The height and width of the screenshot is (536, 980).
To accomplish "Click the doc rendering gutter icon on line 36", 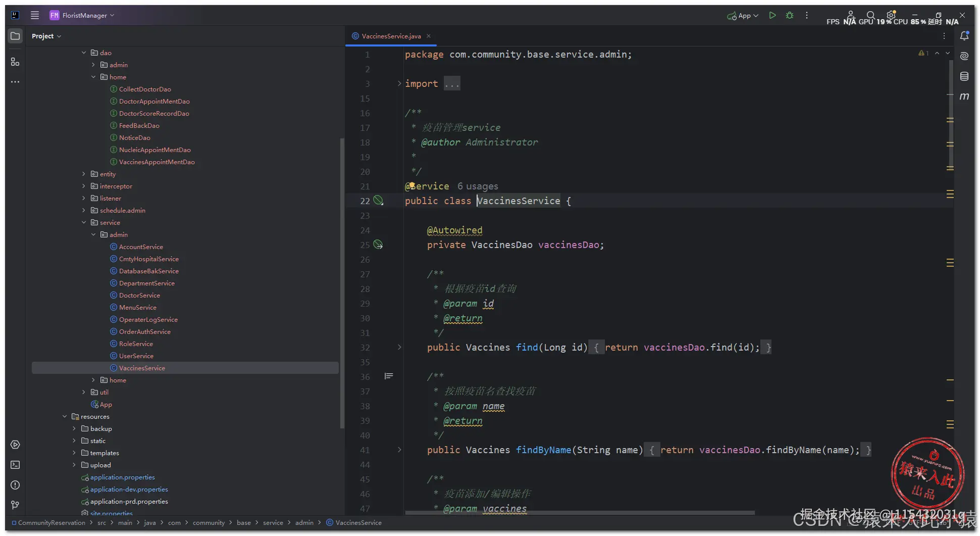I will pos(389,376).
